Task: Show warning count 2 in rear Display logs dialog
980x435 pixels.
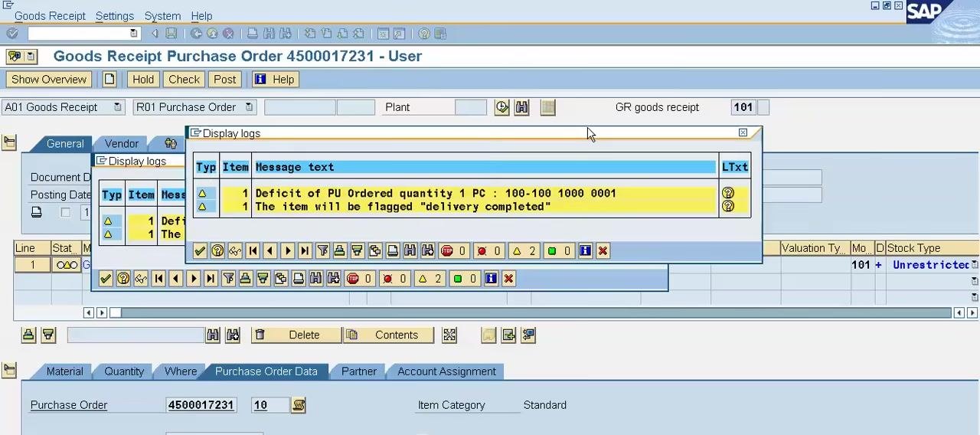Action: (x=430, y=279)
